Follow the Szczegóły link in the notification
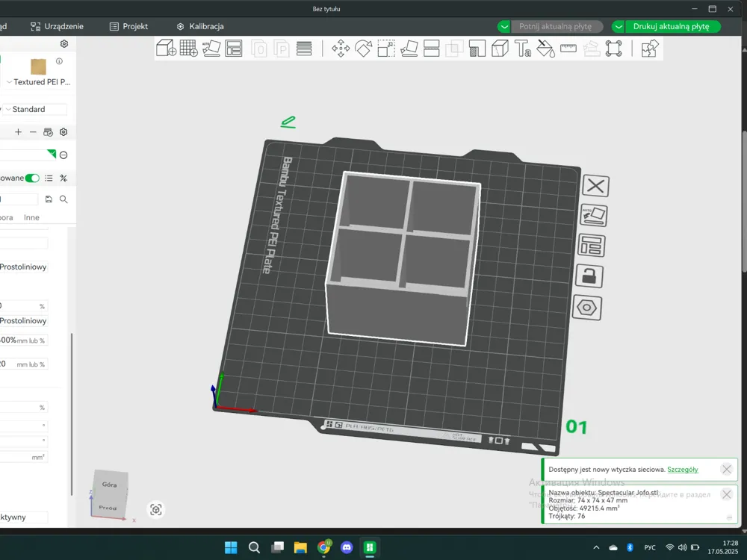 [x=683, y=470]
